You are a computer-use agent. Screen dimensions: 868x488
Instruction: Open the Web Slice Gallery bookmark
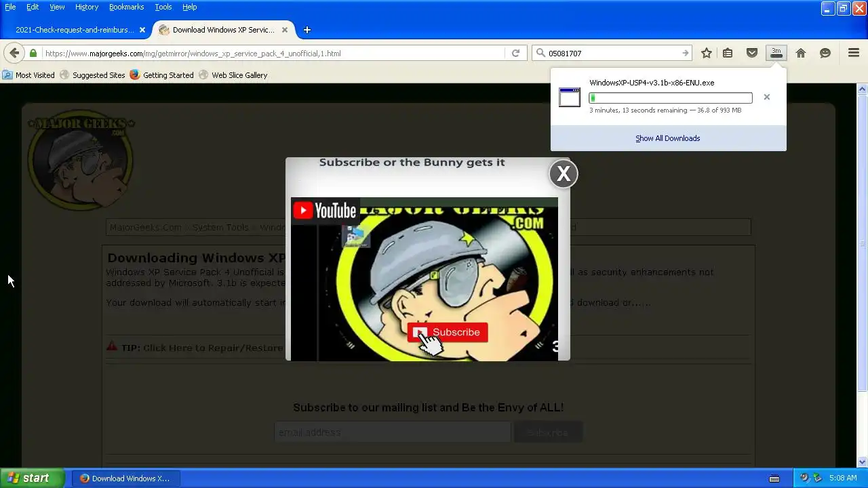(x=233, y=75)
